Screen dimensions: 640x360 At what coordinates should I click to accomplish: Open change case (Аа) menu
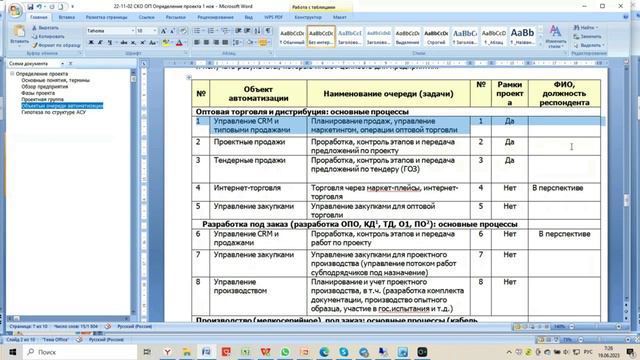(x=153, y=42)
